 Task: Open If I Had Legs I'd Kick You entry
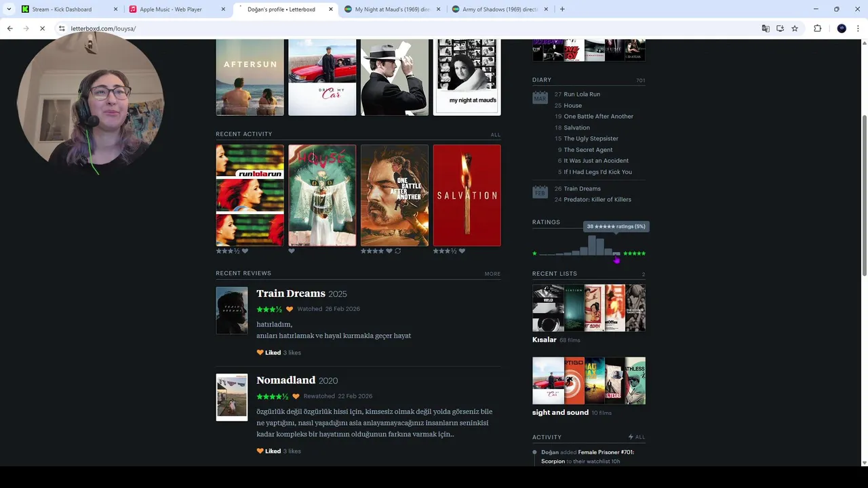point(597,171)
